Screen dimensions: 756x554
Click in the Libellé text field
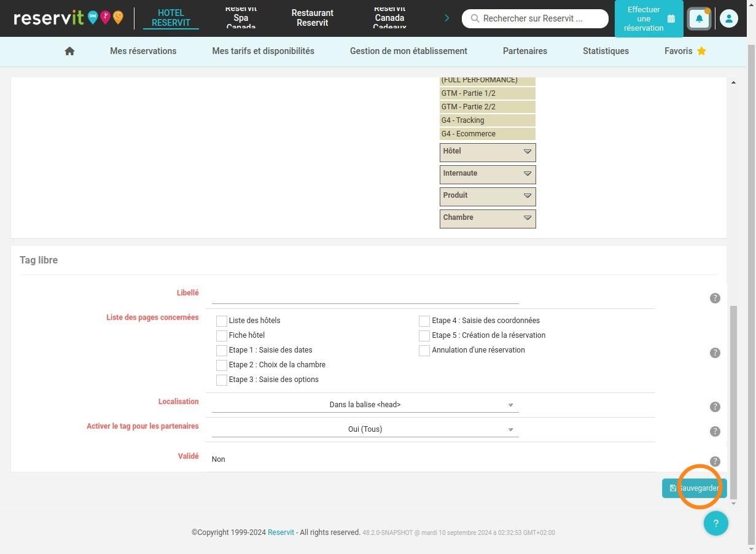click(x=365, y=296)
